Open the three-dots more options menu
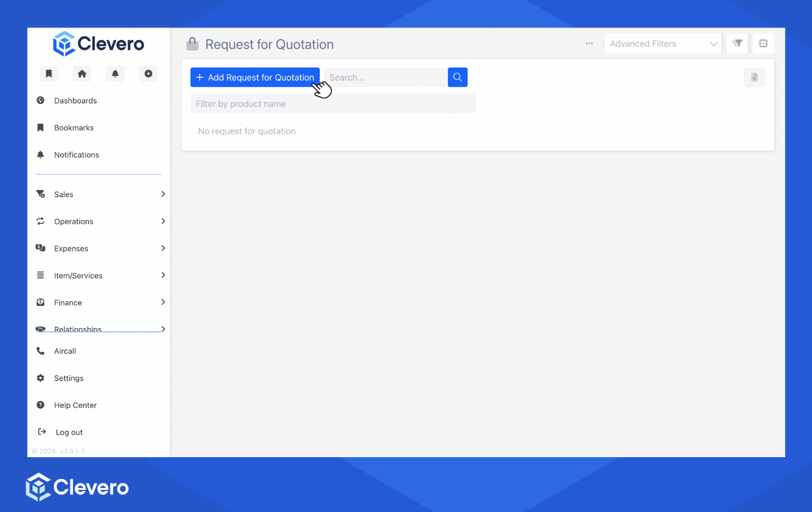The height and width of the screenshot is (512, 812). [589, 43]
